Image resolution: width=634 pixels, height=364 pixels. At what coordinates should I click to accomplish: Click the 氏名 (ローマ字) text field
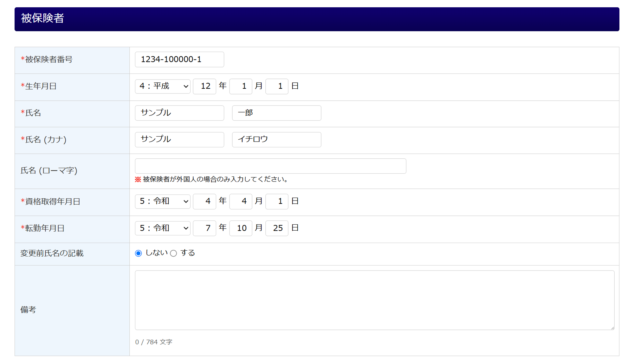pyautogui.click(x=270, y=166)
